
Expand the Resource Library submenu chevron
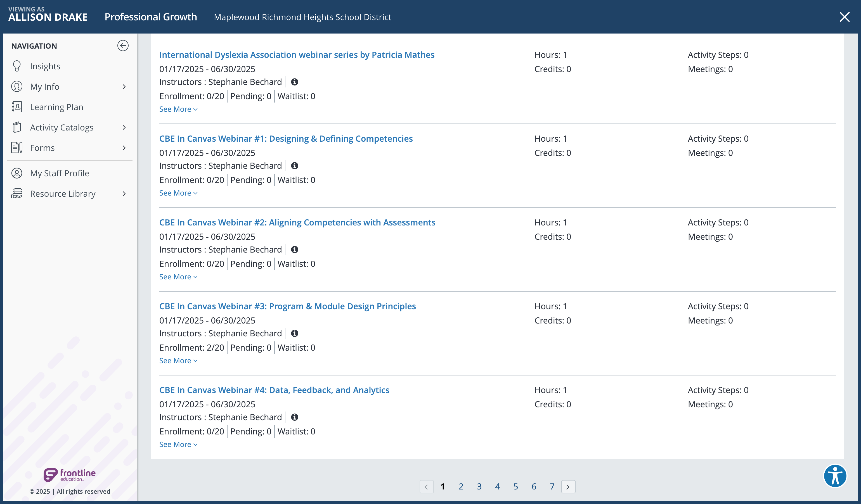tap(124, 194)
